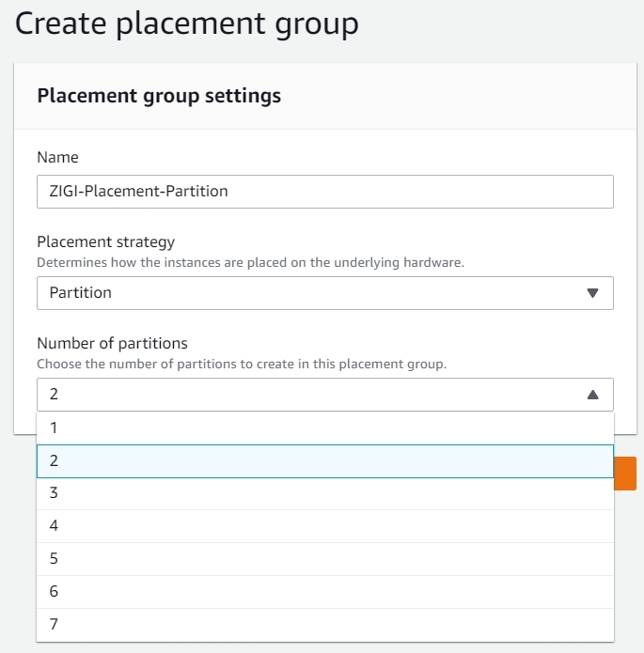
Task: Open the Placement strategy dropdown showing Partition
Action: (x=324, y=292)
